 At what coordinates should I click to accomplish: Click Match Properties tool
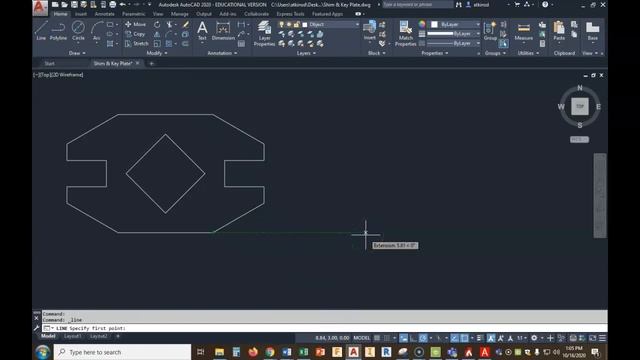(x=405, y=33)
